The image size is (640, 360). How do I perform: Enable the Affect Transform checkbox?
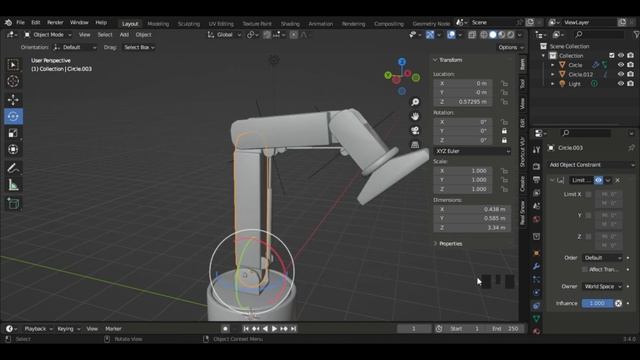(x=585, y=269)
